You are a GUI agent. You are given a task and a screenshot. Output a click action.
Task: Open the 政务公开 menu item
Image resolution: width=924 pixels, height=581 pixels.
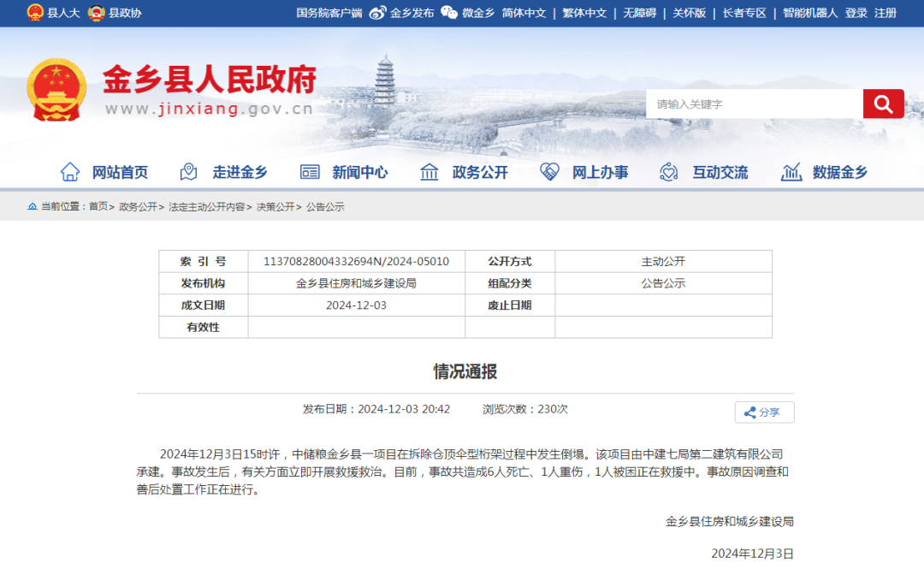480,172
